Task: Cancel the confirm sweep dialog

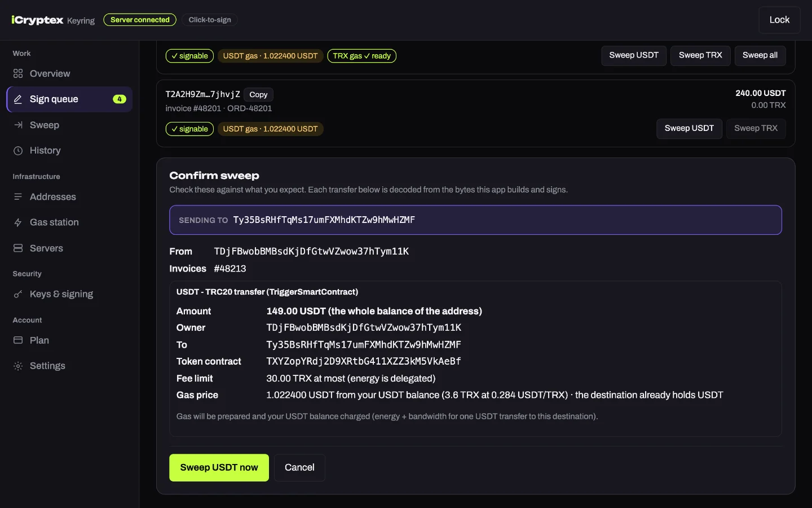Action: [299, 467]
